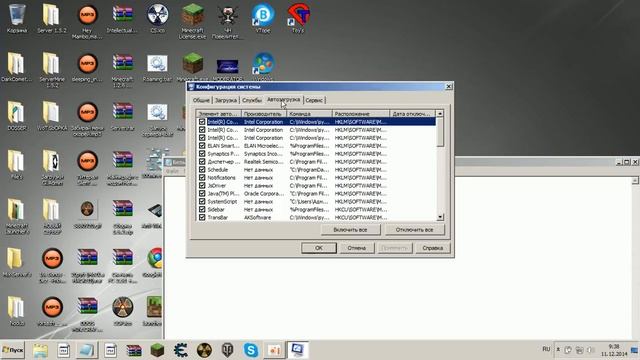The height and width of the screenshot is (360, 640).
Task: Select the sleeping_in MP3 desktop icon
Action: pos(87,67)
